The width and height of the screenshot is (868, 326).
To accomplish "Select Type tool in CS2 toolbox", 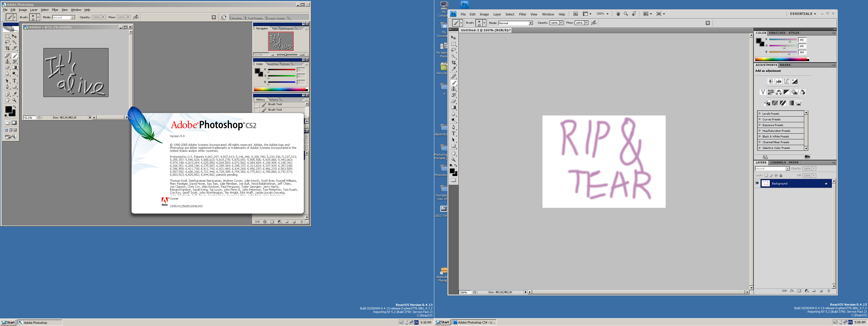I will tap(14, 81).
